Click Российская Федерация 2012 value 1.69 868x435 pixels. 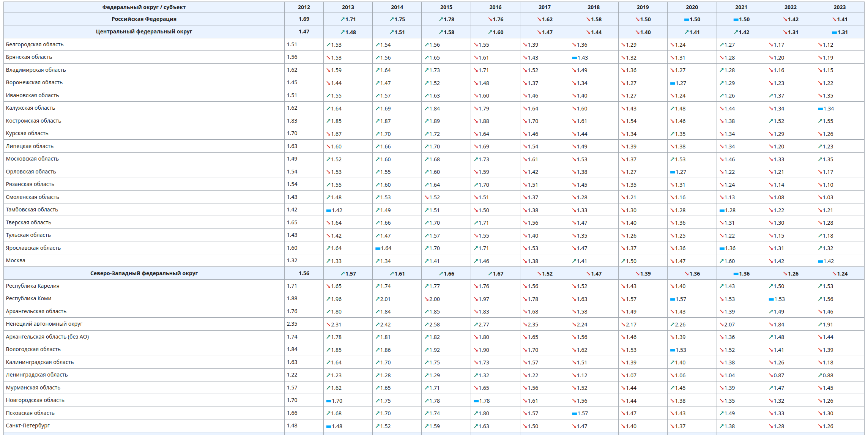pos(304,19)
